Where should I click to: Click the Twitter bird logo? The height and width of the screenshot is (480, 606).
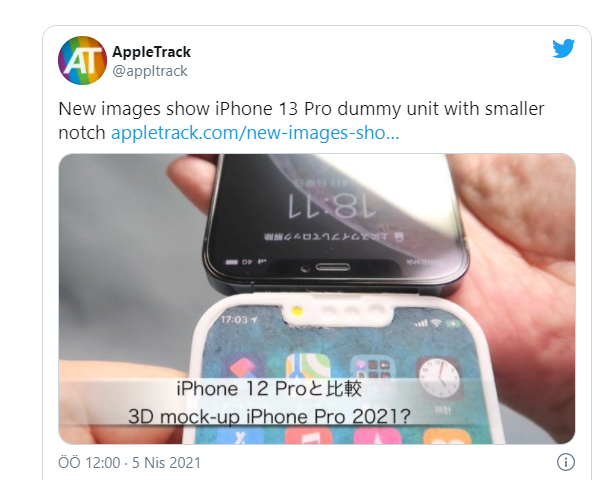(x=563, y=48)
